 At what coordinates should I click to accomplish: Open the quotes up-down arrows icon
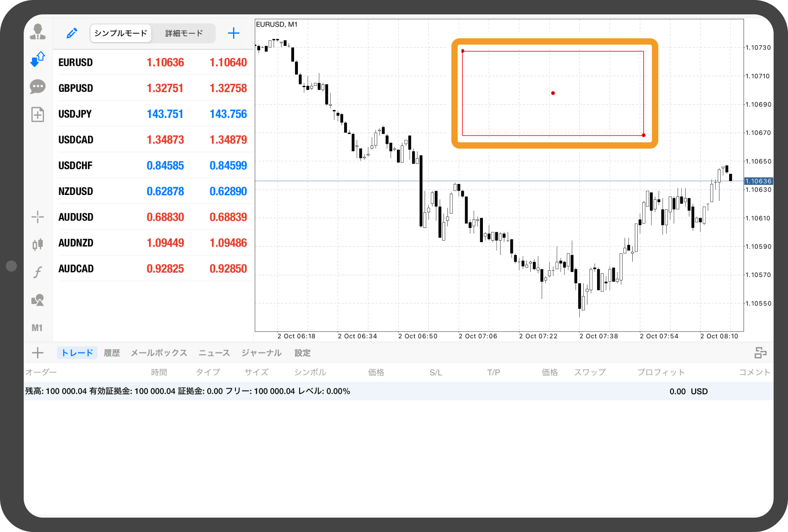click(x=38, y=60)
